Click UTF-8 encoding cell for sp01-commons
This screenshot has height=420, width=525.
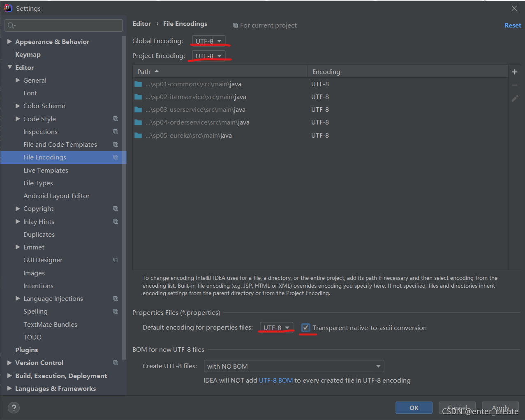click(x=320, y=84)
